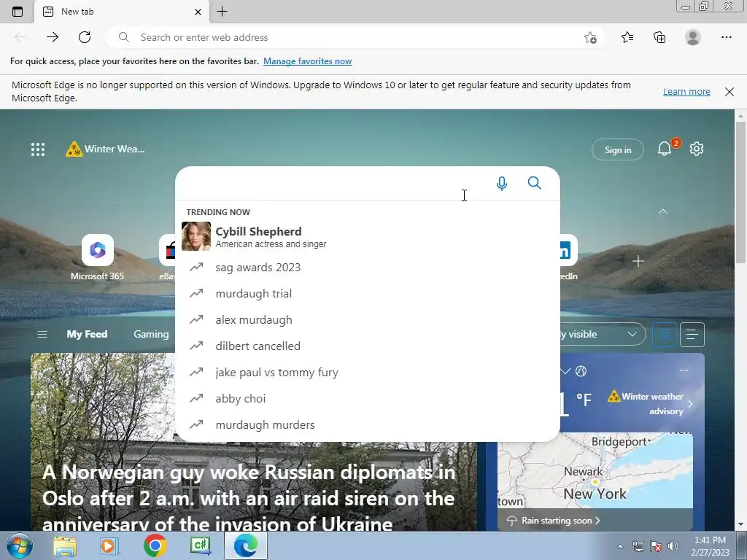The image size is (747, 560).
Task: Click Cybill Shepherd thumbnail photo
Action: 196,236
